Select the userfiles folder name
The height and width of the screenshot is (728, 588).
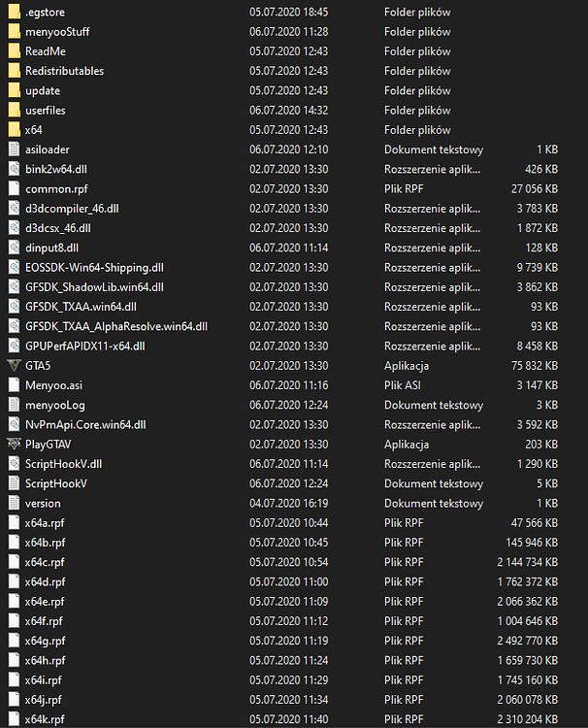point(46,111)
